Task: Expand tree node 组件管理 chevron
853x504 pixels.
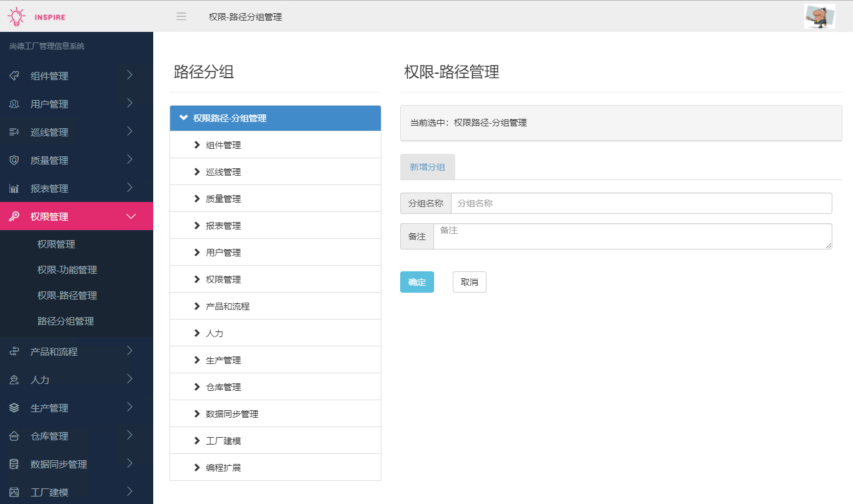Action: tap(197, 145)
